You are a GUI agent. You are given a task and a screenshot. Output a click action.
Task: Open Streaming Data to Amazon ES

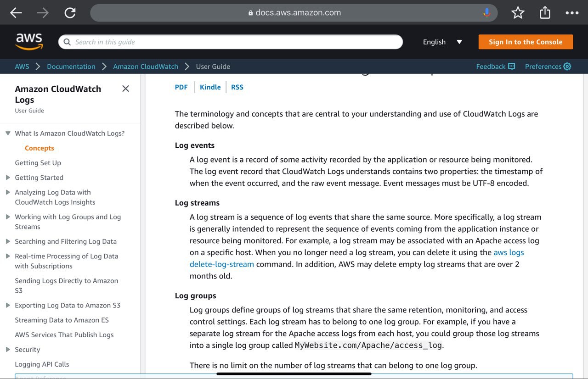(x=62, y=320)
